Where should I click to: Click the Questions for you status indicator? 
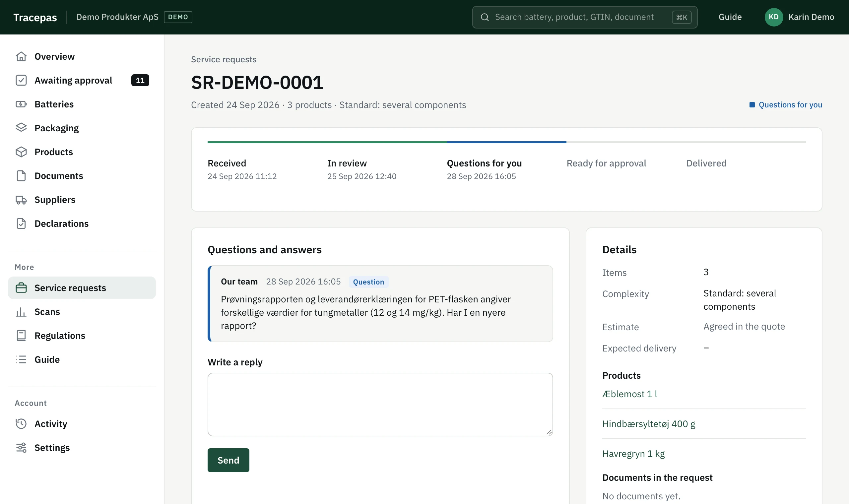tap(786, 104)
